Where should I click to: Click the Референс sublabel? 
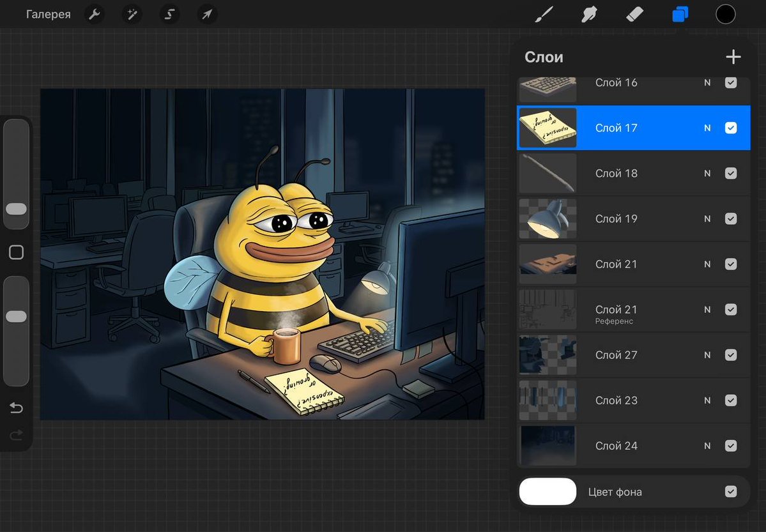[x=614, y=321]
